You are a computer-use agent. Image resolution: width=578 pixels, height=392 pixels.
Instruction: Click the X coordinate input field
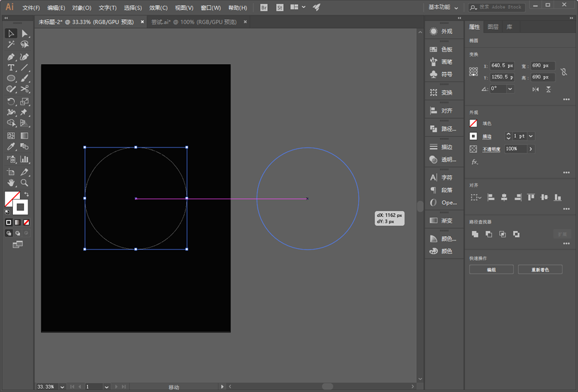[502, 65]
